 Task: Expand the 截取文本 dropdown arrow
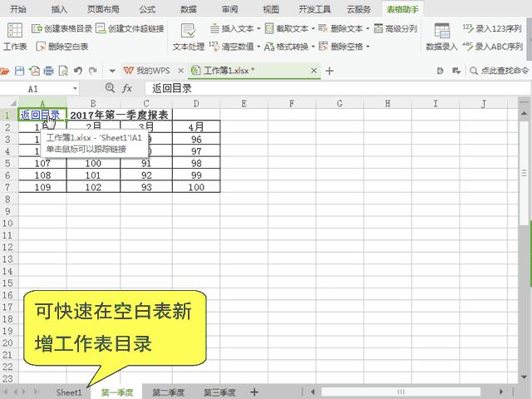(x=313, y=29)
